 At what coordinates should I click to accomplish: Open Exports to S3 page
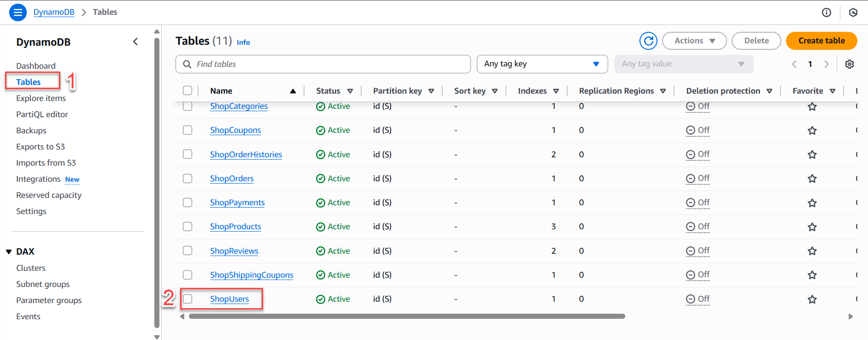coord(41,147)
